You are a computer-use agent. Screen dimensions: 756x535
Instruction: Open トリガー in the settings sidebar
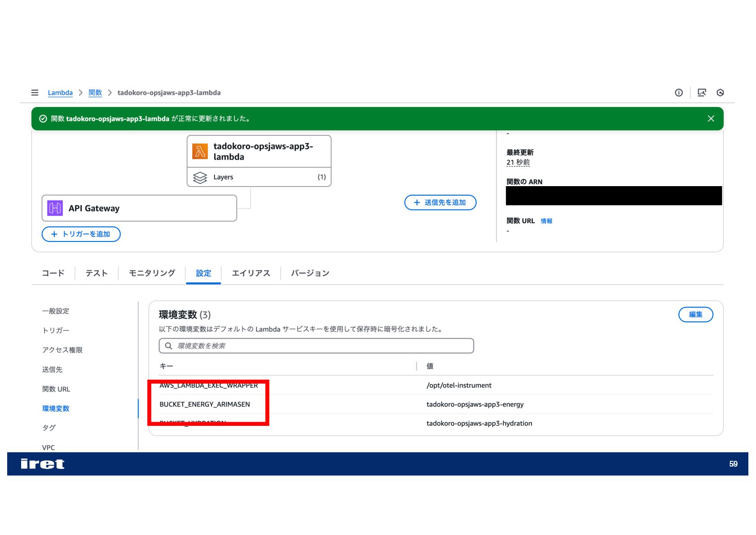point(56,330)
